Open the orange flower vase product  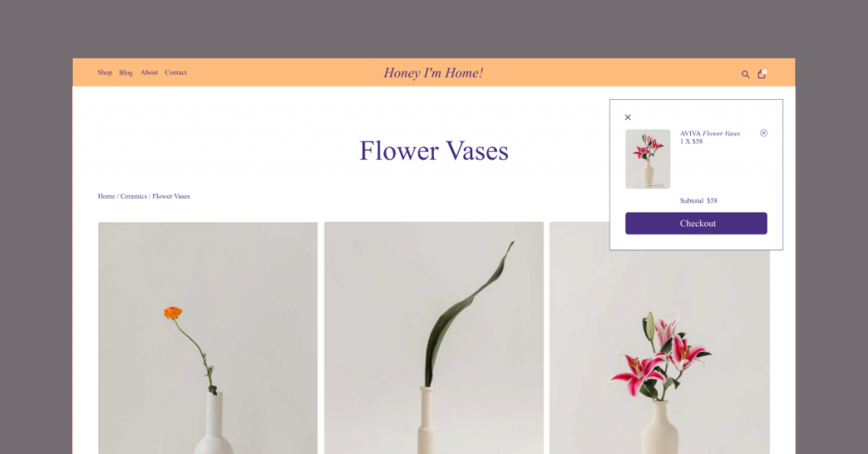(x=208, y=338)
